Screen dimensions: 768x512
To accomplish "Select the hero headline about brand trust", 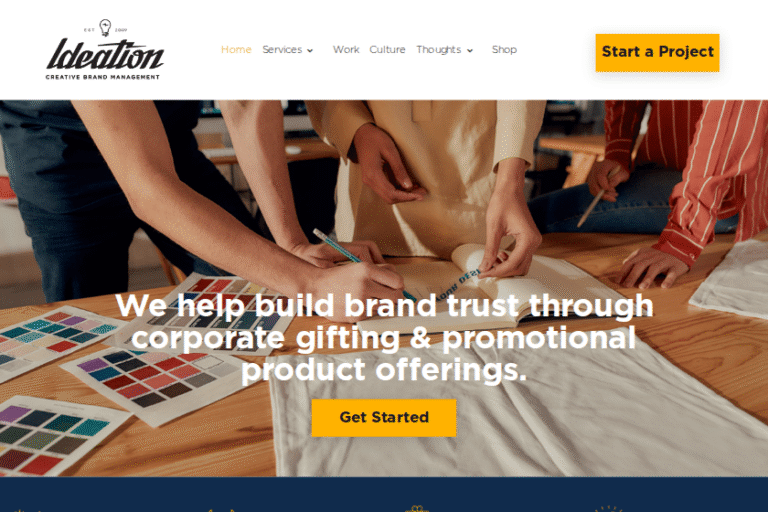I will pos(384,338).
